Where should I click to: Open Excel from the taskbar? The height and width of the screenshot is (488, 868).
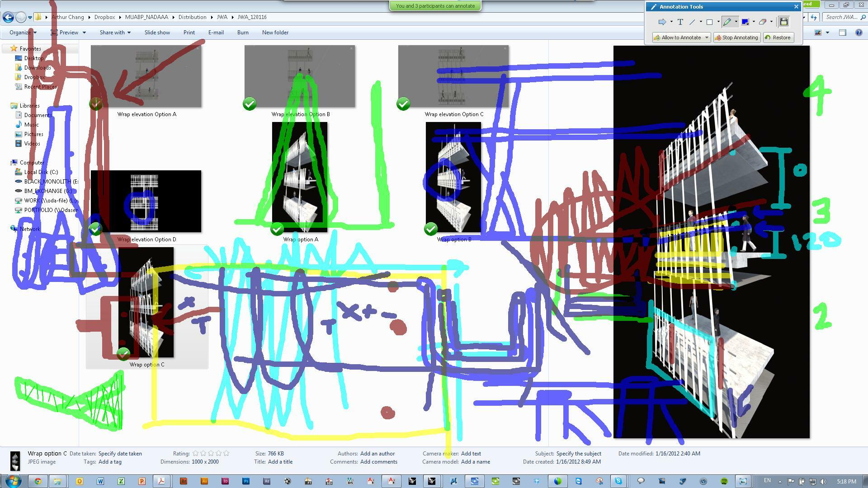point(121,481)
